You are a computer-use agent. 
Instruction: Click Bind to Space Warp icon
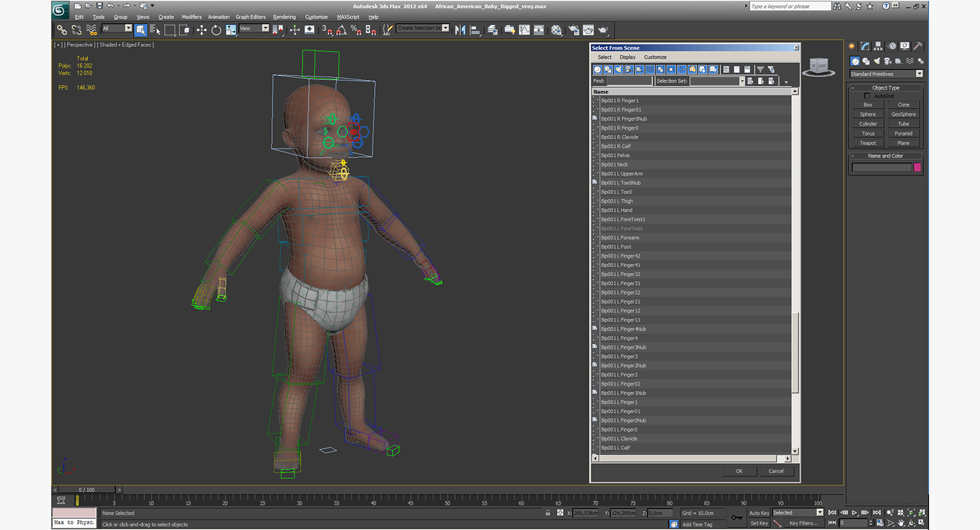click(x=91, y=30)
